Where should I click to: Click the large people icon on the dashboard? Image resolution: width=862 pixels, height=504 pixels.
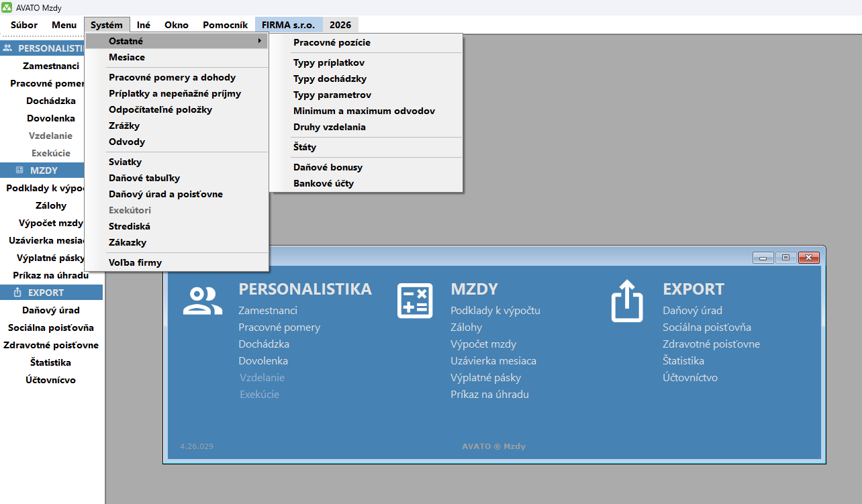pyautogui.click(x=203, y=301)
